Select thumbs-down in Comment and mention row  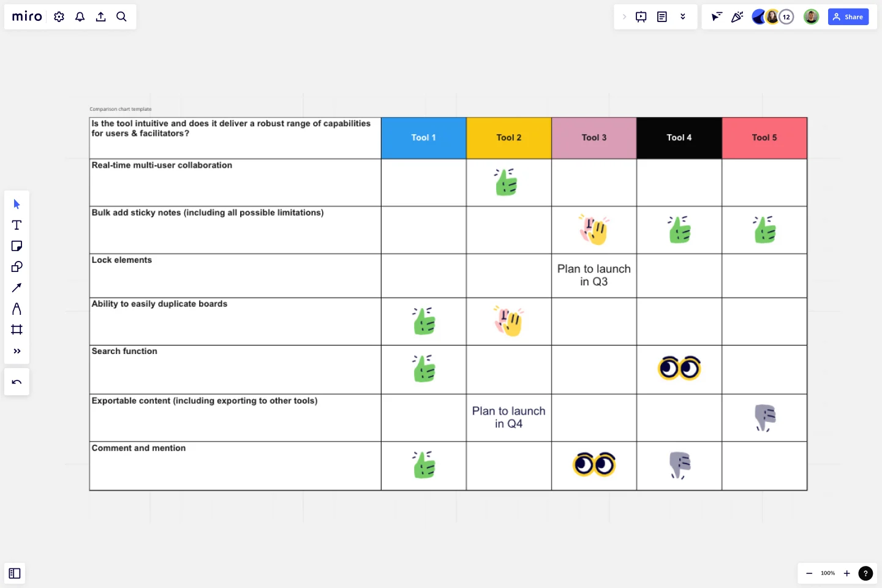pyautogui.click(x=680, y=466)
